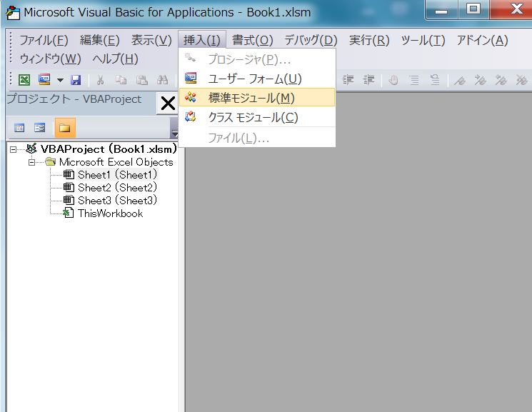Viewport: 532px width, 412px height.
Task: Click the standard module icon in insert menu
Action: tap(191, 97)
